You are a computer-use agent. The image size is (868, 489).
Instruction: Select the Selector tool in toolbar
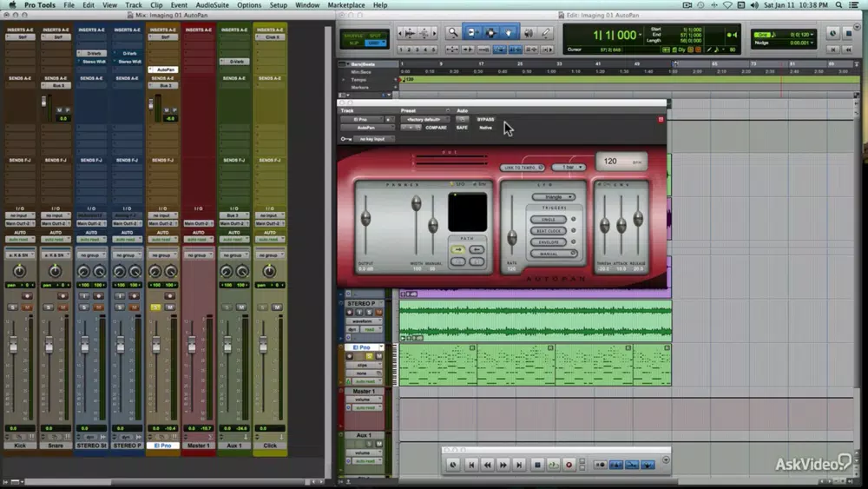pyautogui.click(x=490, y=33)
